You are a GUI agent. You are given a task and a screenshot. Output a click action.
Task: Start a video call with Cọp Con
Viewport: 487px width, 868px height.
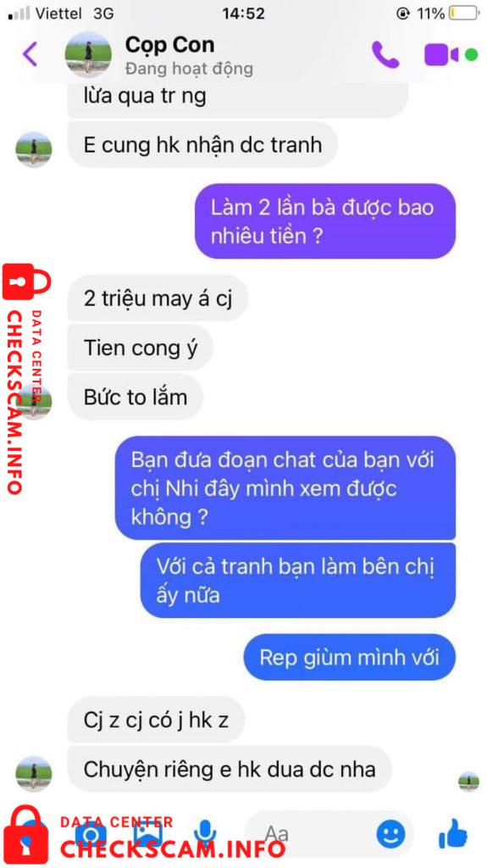point(441,55)
